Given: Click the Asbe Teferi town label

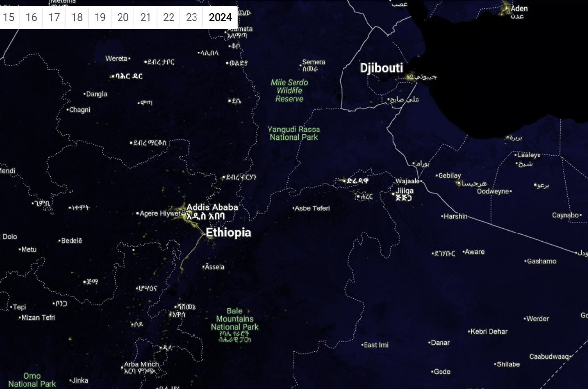Looking at the screenshot, I should point(313,208).
